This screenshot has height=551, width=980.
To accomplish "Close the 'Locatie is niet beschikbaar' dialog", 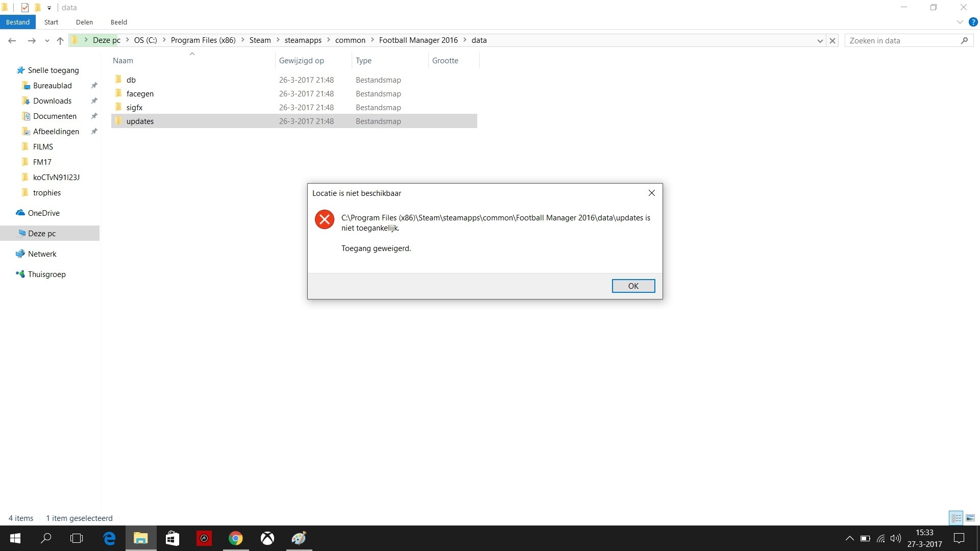I will pyautogui.click(x=651, y=193).
